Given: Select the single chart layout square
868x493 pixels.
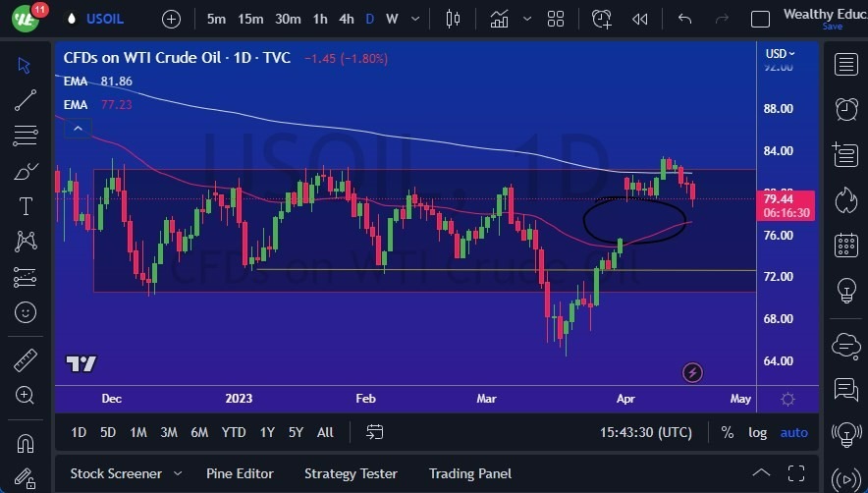Looking at the screenshot, I should (x=760, y=20).
